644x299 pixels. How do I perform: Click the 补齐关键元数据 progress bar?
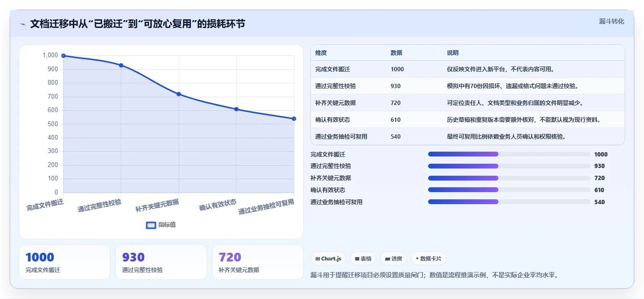coord(509,178)
